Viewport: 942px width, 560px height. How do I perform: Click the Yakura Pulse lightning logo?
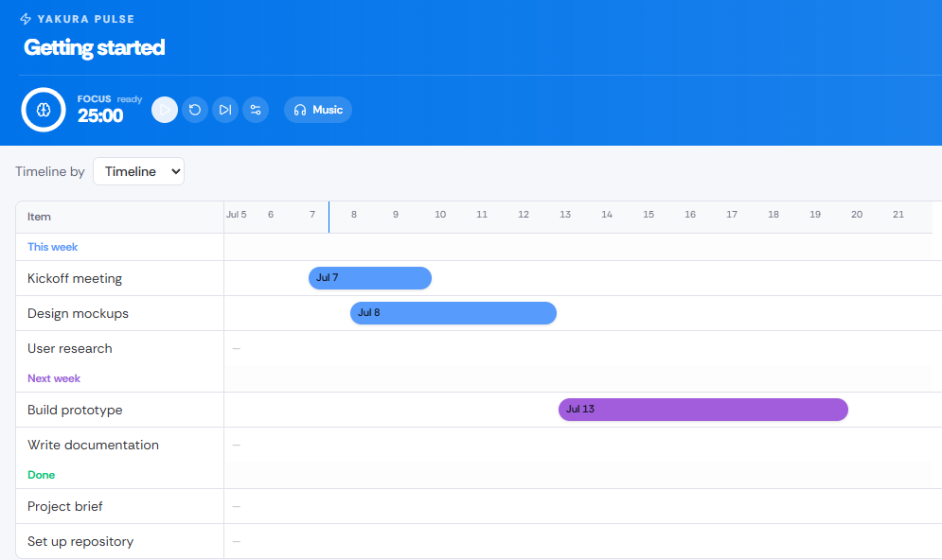(x=26, y=19)
